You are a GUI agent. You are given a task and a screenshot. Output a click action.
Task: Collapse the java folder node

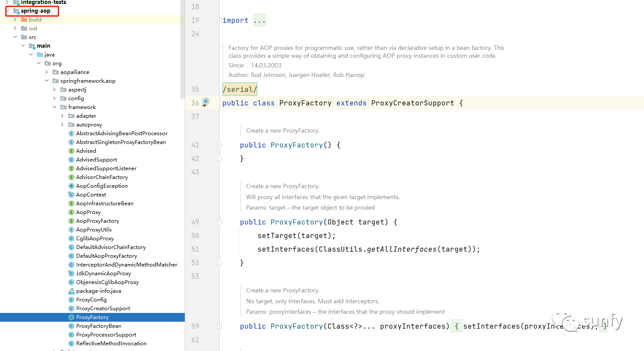(31, 55)
